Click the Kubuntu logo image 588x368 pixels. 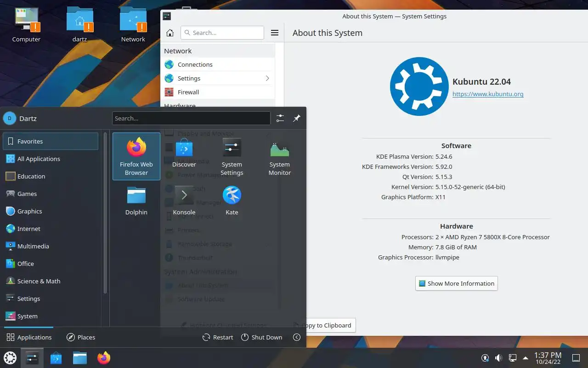coord(419,86)
